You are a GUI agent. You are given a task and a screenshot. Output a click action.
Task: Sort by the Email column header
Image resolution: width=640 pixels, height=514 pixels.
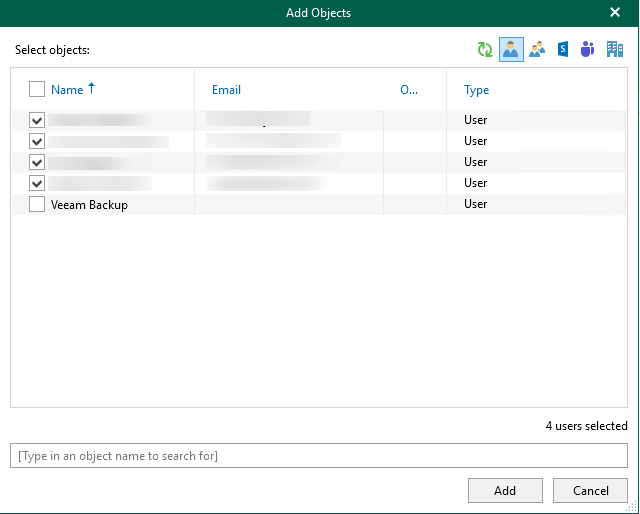tap(226, 90)
